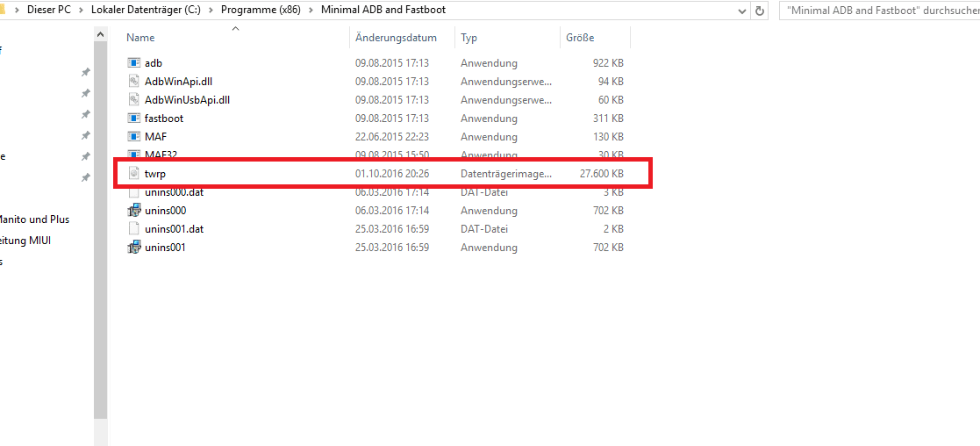Click the 922 KB size of adb

pyautogui.click(x=608, y=63)
